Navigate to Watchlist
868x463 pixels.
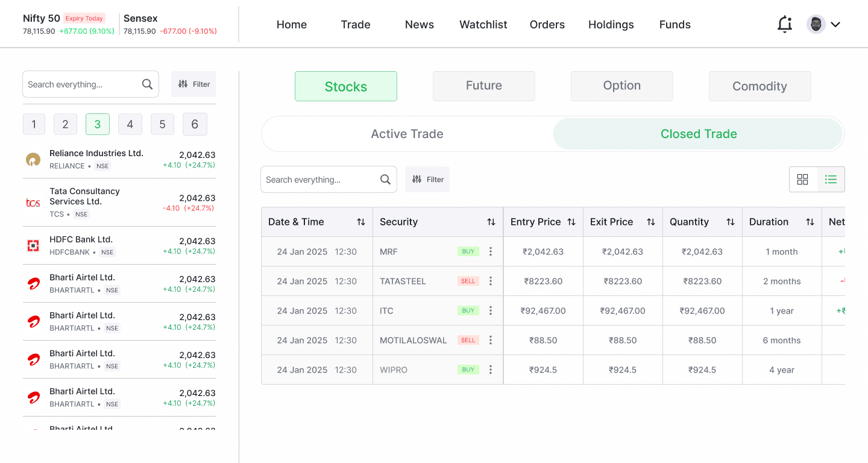(483, 25)
